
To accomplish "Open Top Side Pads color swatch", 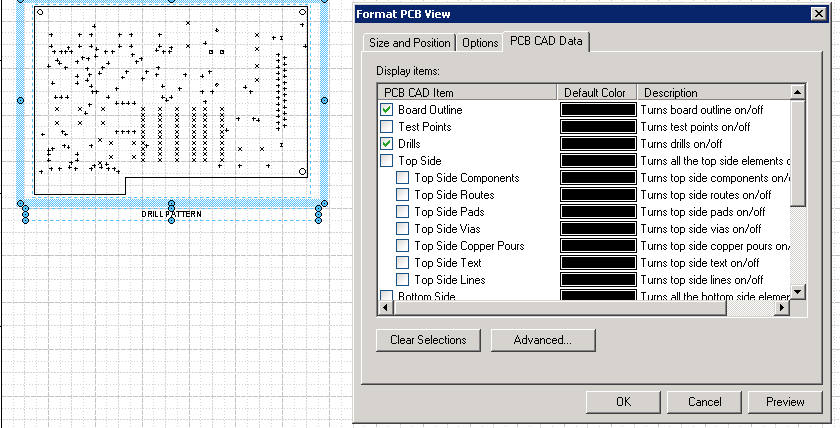I will pos(598,212).
